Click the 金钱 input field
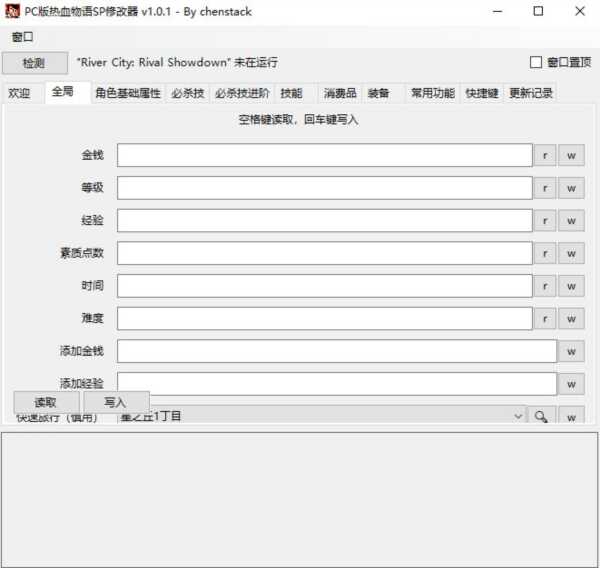The image size is (600, 568). point(324,155)
